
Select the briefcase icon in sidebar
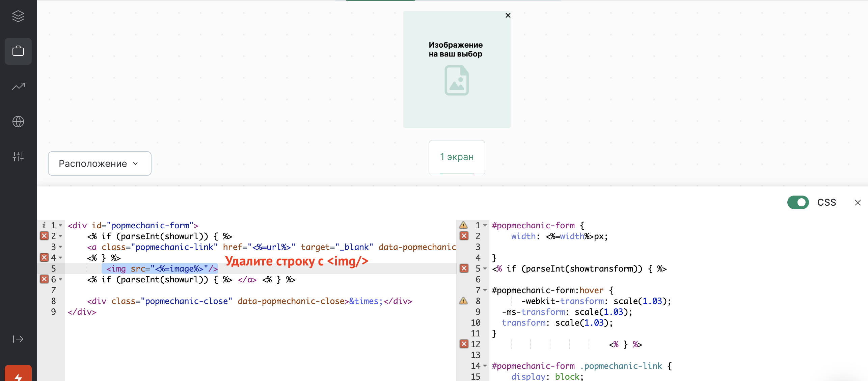pyautogui.click(x=18, y=51)
